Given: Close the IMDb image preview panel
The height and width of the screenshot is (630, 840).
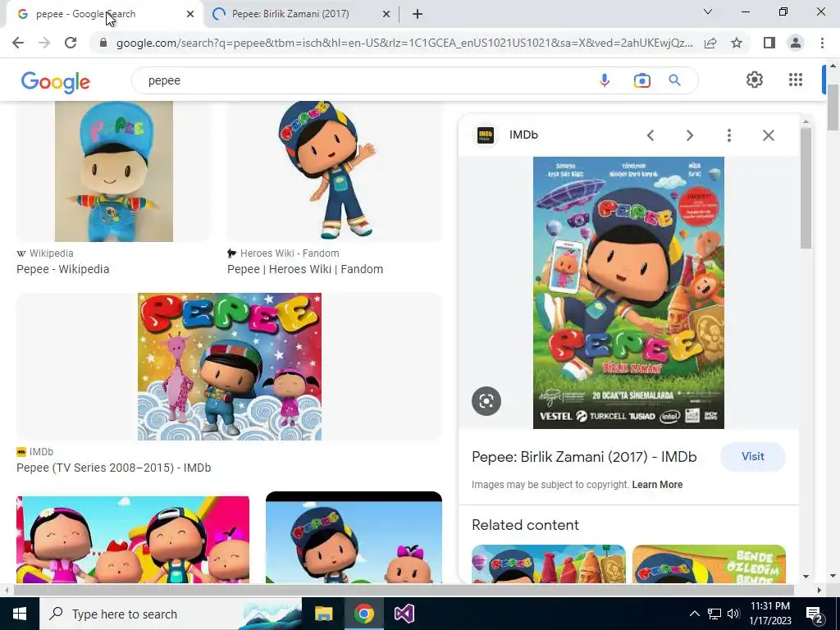Looking at the screenshot, I should 768,135.
